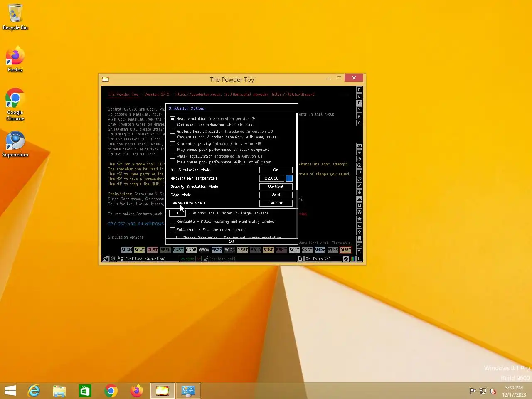Screen dimensions: 532x399
Task: Select display mode preset C
Action: click(360, 123)
